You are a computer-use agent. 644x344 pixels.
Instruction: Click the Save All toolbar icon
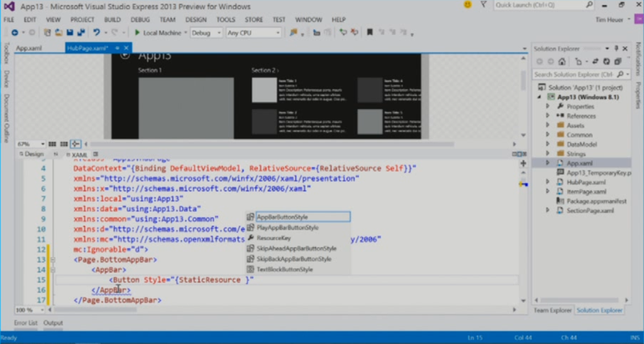click(81, 33)
